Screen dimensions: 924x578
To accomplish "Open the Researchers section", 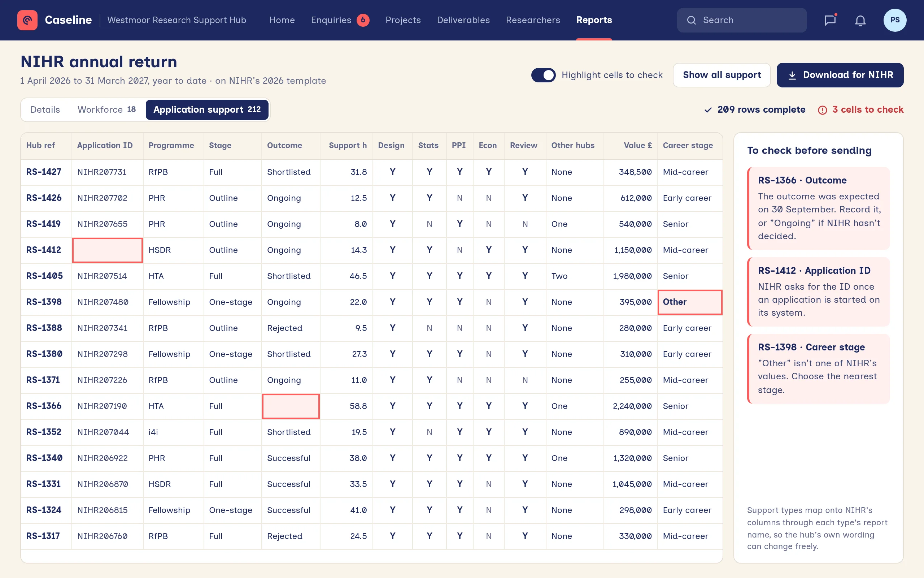I will (533, 20).
